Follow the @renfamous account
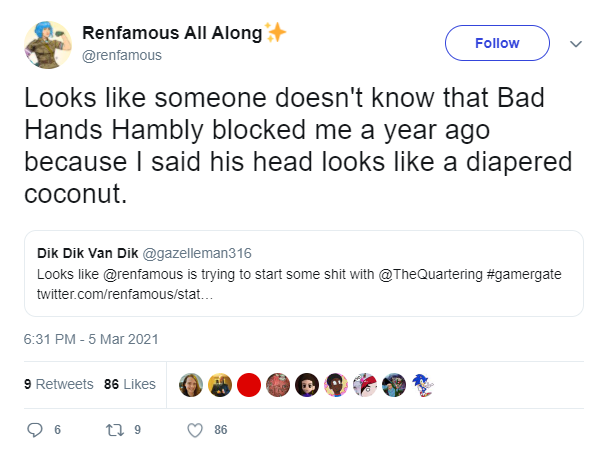 (497, 43)
